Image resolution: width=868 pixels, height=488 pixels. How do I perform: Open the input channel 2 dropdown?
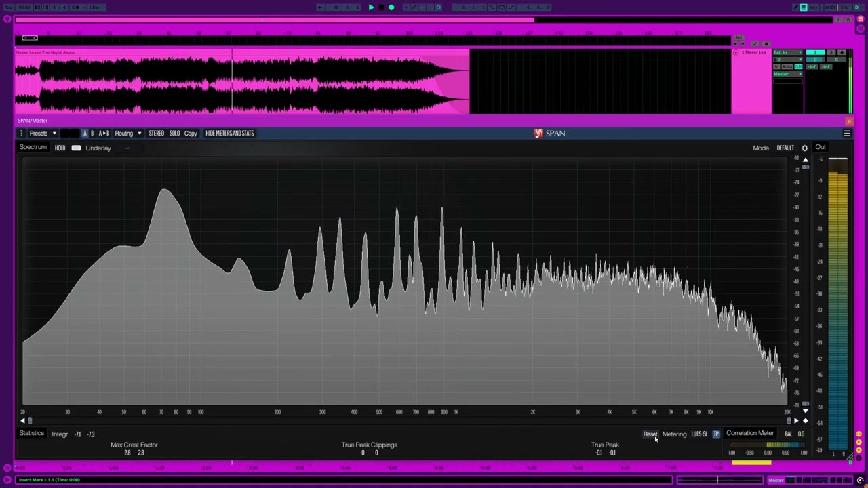tap(788, 60)
